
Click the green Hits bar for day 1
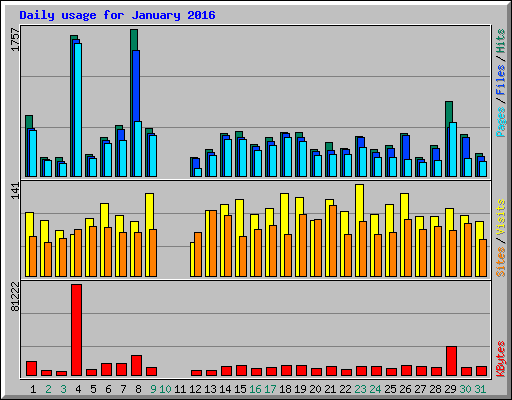click(x=29, y=122)
